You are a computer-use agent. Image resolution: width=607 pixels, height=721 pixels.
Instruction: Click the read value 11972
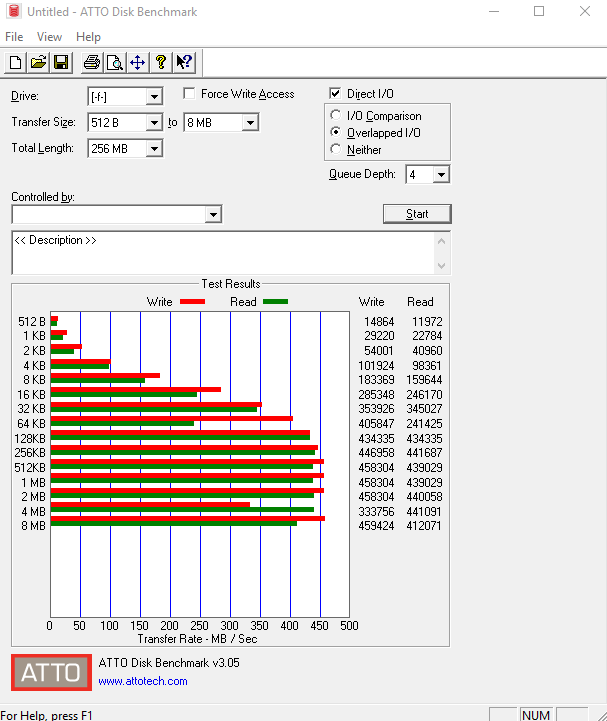(427, 321)
